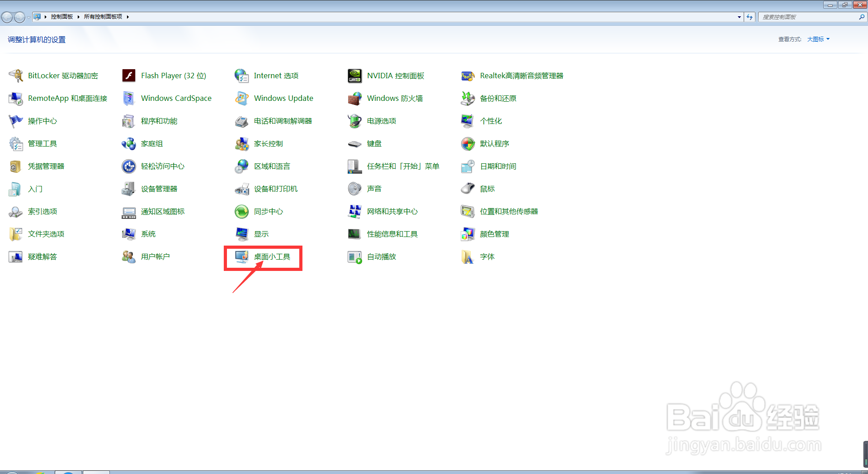Open the NVIDIA 控制面板 icon
The image size is (868, 474).
tap(355, 76)
